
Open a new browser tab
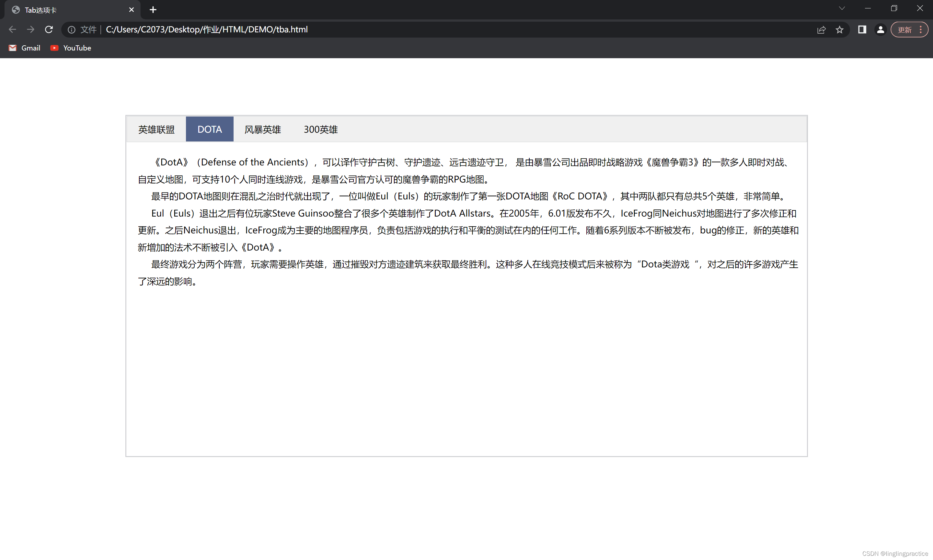click(x=153, y=10)
